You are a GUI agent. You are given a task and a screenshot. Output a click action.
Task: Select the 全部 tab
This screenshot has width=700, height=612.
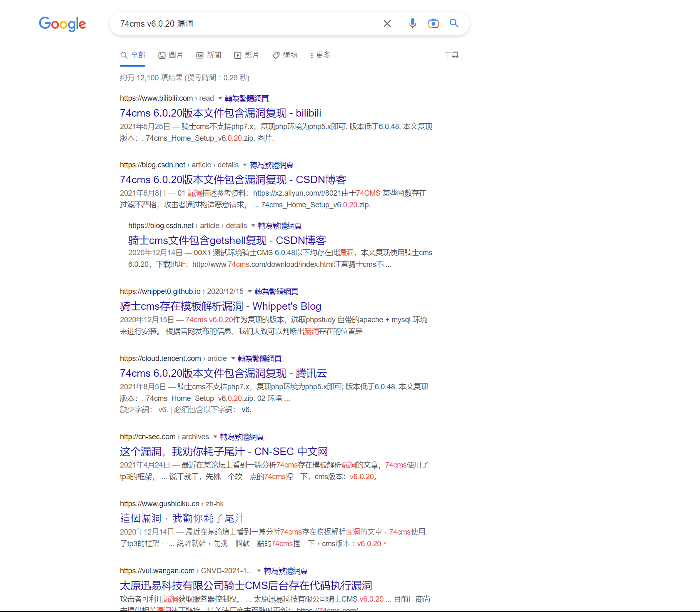[x=133, y=55]
